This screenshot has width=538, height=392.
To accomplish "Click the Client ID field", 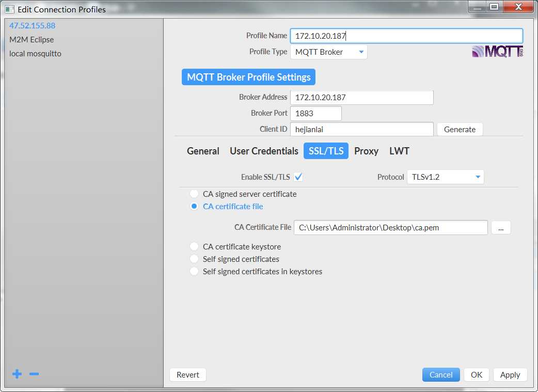I will pos(361,130).
